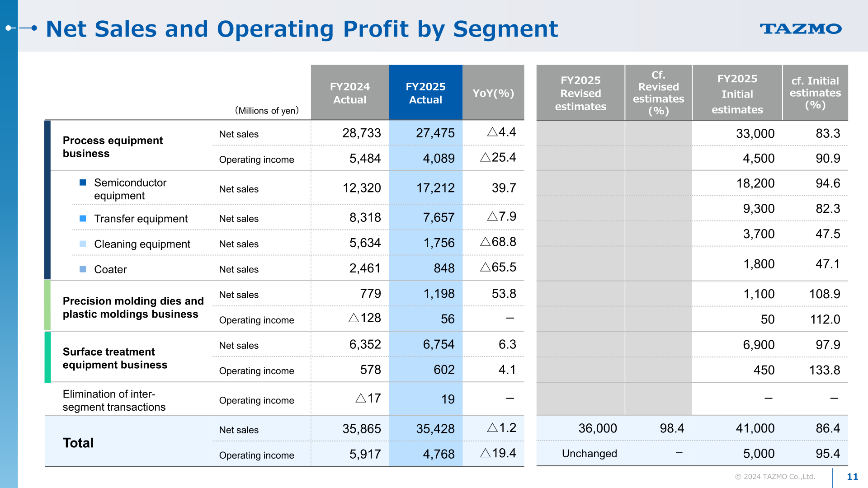The image size is (868, 488).
Task: Click the value 1,756 for cleaning equipment
Action: pyautogui.click(x=439, y=243)
